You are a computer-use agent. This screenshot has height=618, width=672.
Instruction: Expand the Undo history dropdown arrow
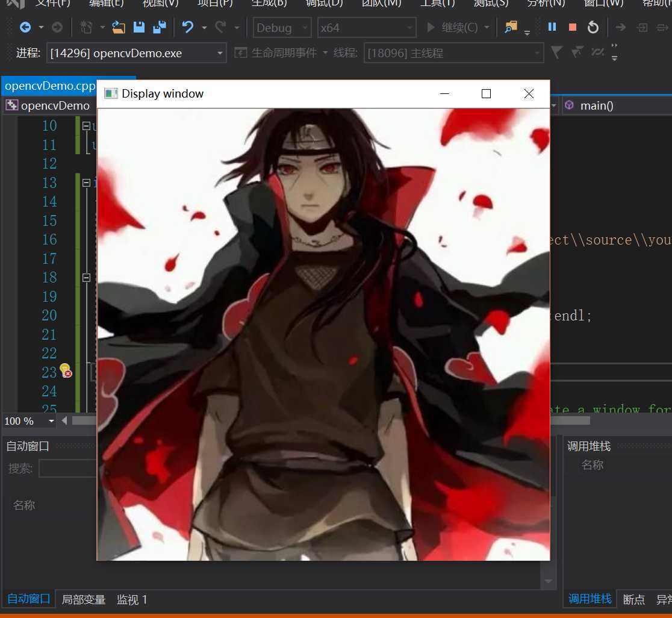(204, 28)
